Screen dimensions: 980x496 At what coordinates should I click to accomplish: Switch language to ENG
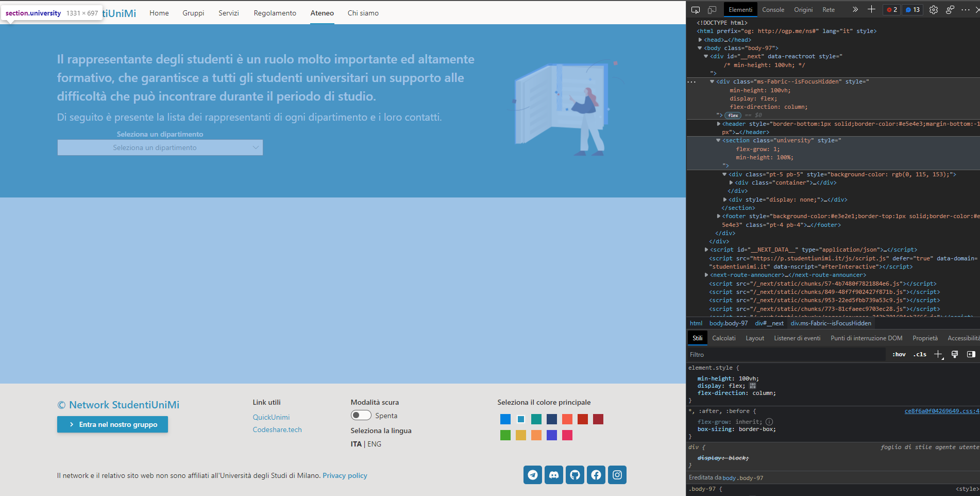375,444
